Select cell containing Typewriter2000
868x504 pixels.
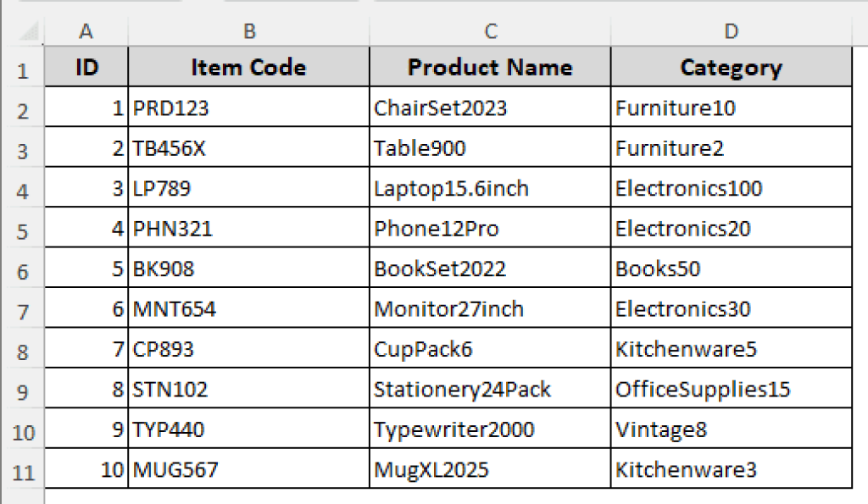point(490,429)
